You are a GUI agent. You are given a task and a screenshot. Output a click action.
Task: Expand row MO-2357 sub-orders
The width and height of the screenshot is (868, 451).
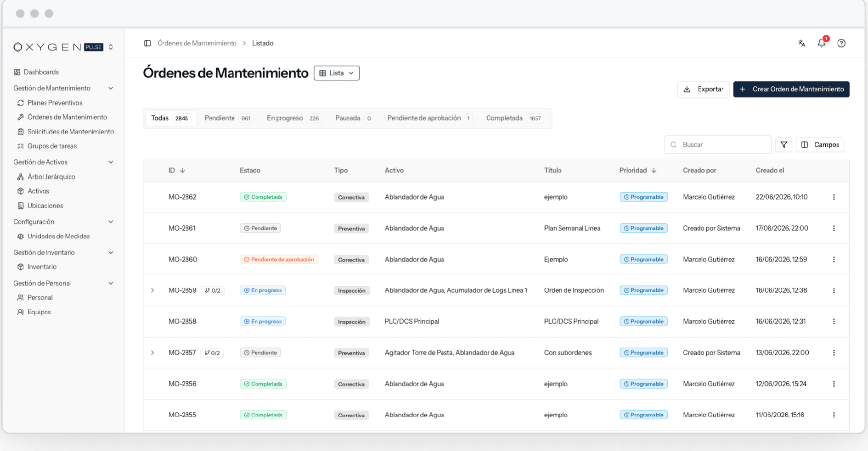[x=152, y=353]
